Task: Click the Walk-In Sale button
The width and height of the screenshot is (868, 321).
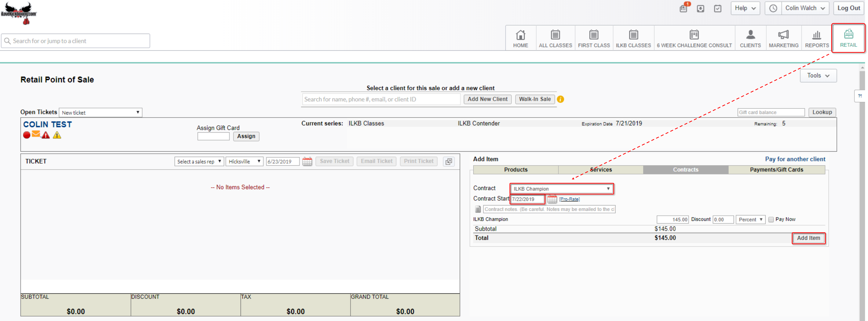Action: point(535,99)
